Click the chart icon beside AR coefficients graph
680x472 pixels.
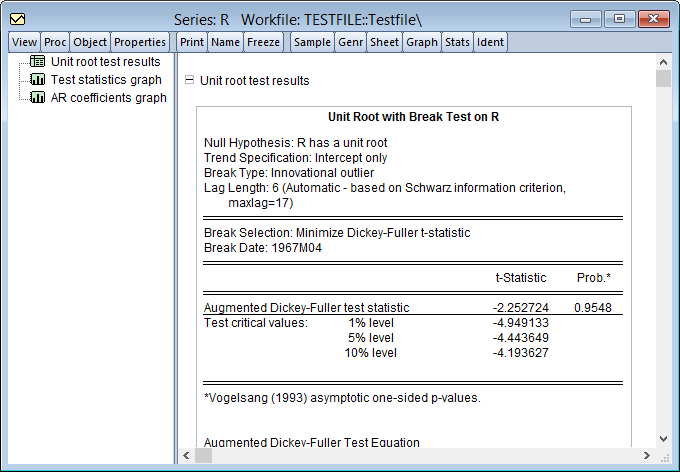coord(38,97)
